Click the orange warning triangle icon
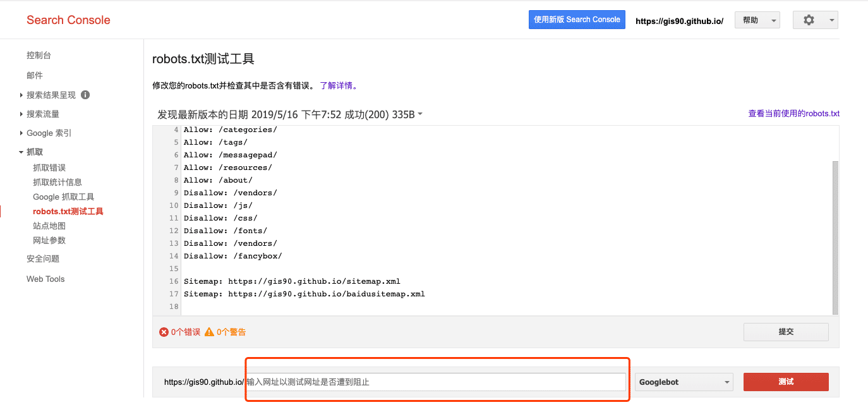The width and height of the screenshot is (868, 412). 209,332
